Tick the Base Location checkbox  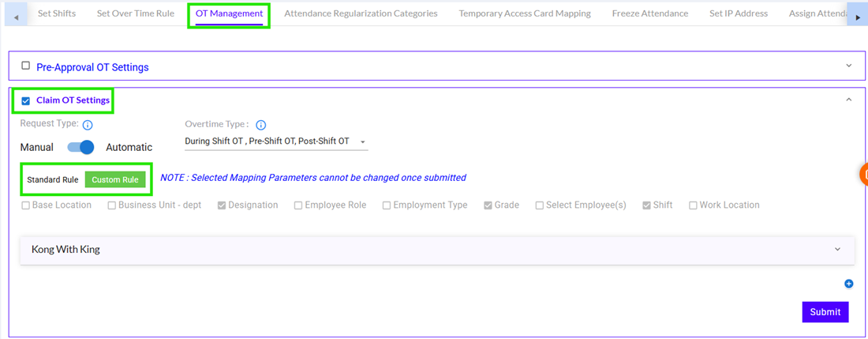coord(26,205)
